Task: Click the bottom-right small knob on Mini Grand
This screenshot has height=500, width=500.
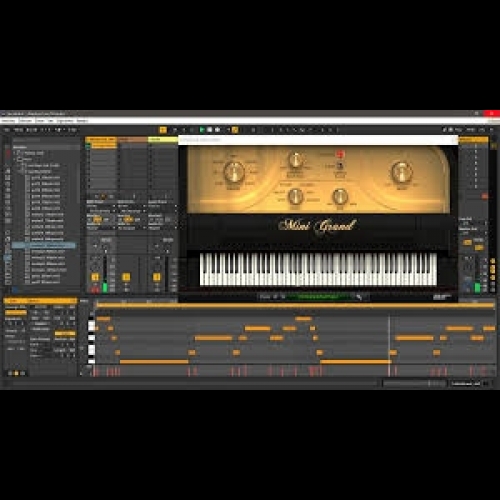Action: (340, 196)
